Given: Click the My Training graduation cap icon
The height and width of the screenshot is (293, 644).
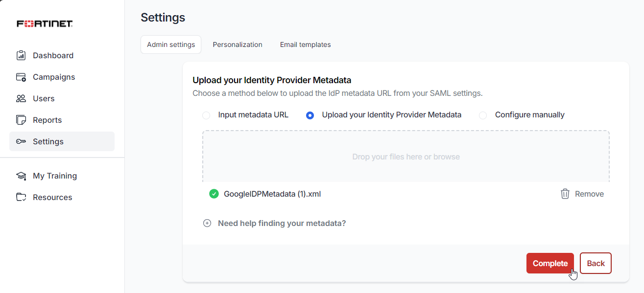Looking at the screenshot, I should pos(21,176).
